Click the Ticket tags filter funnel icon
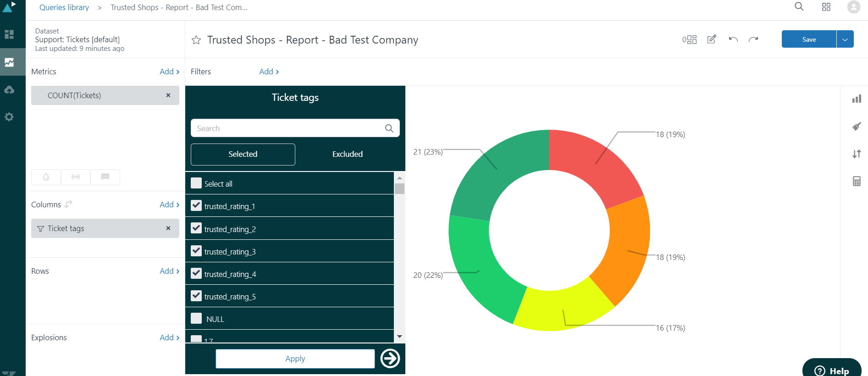The height and width of the screenshot is (376, 868). coord(40,229)
